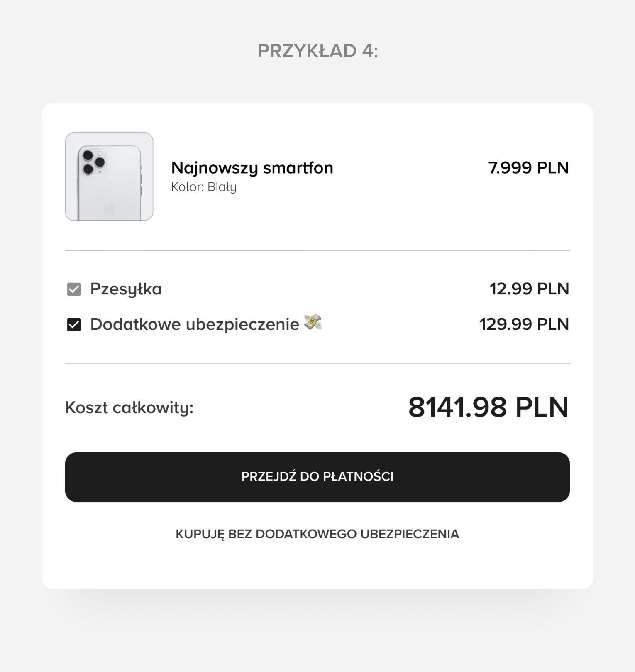
Task: Click the divider line above Koszt całkowity
Action: 317,363
